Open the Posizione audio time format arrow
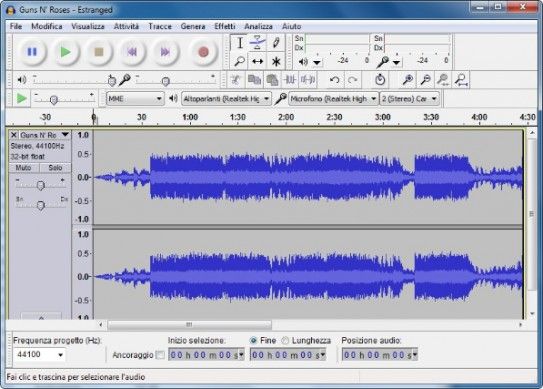This screenshot has height=389, width=543. click(x=415, y=355)
